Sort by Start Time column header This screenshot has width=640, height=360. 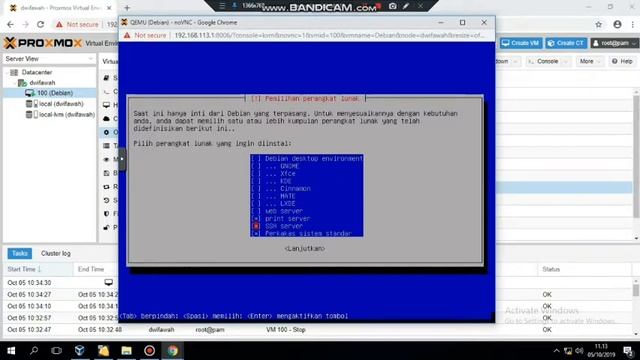(38, 269)
